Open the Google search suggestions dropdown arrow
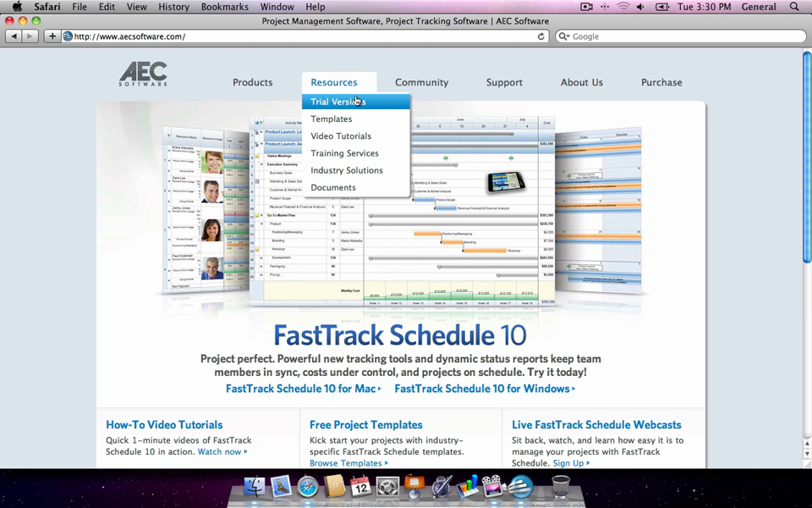This screenshot has width=812, height=508. click(x=563, y=36)
